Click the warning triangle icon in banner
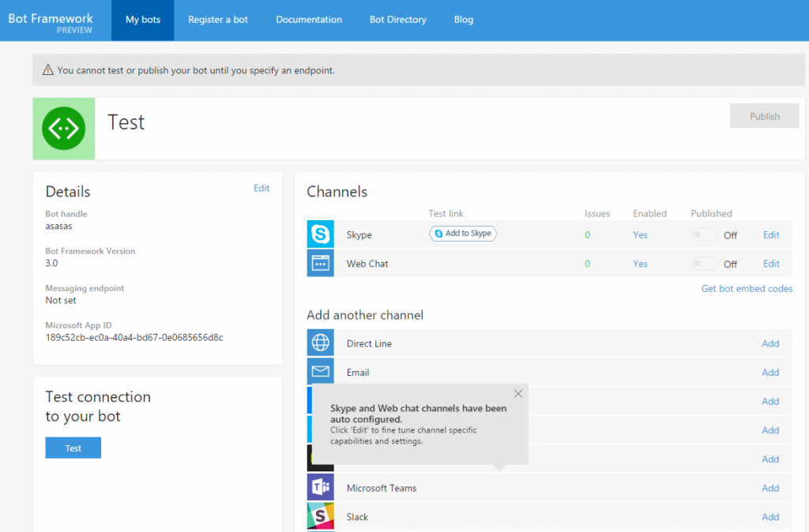 pos(48,69)
